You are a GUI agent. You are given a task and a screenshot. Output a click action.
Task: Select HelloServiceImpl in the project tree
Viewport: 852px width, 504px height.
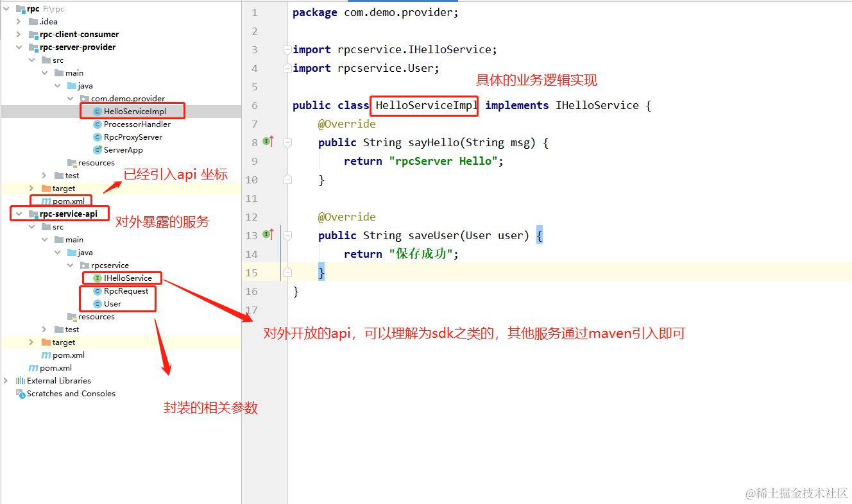tap(135, 112)
